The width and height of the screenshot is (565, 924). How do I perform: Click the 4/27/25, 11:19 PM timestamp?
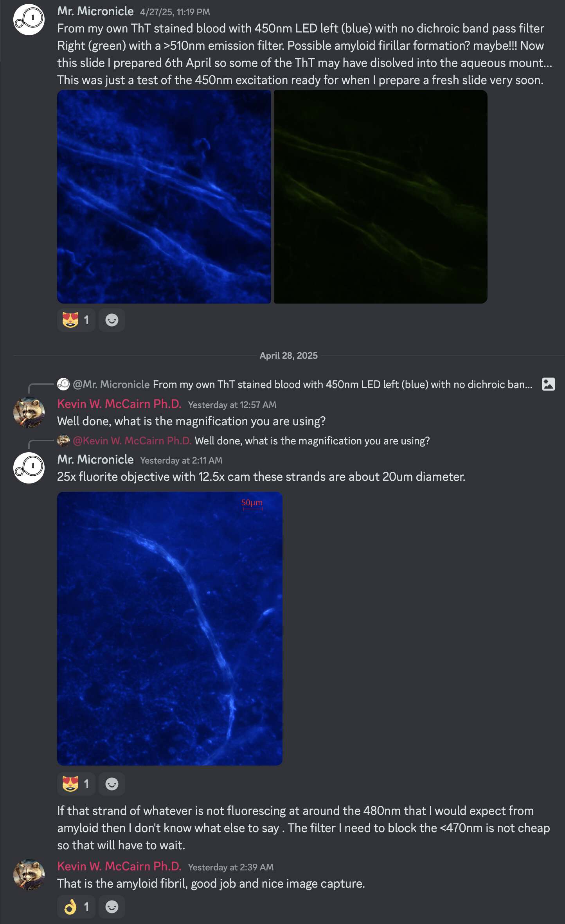tap(175, 12)
